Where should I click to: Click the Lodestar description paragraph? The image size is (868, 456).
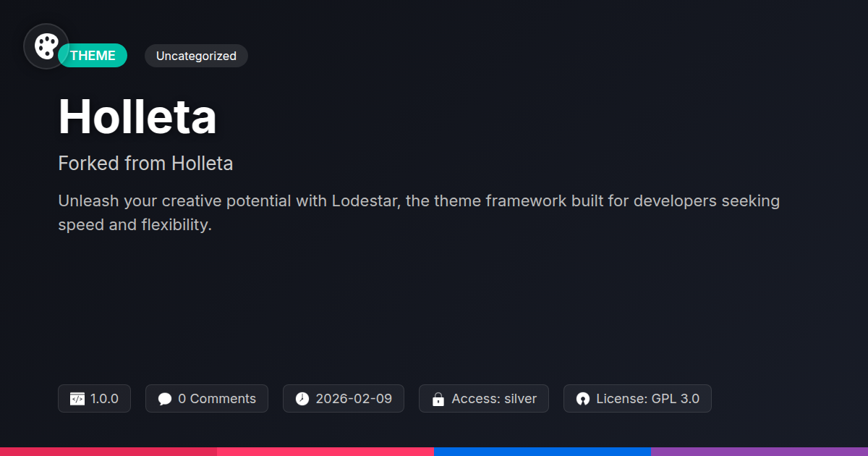419,213
